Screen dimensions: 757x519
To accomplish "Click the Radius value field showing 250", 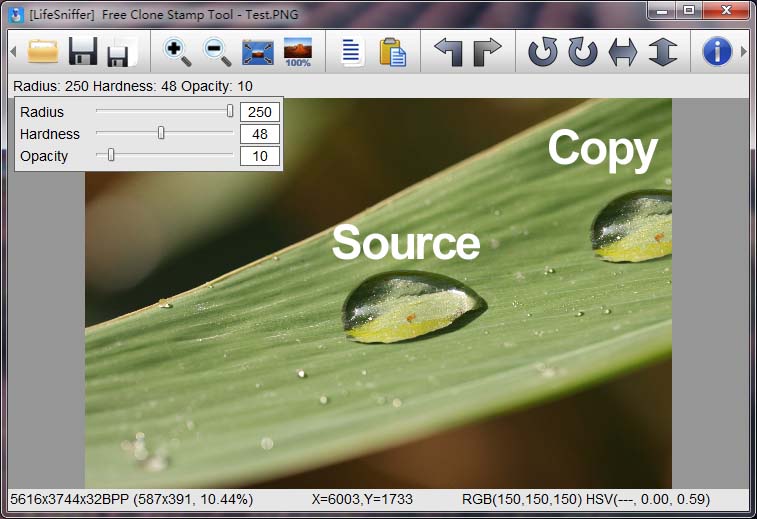I will point(260,112).
